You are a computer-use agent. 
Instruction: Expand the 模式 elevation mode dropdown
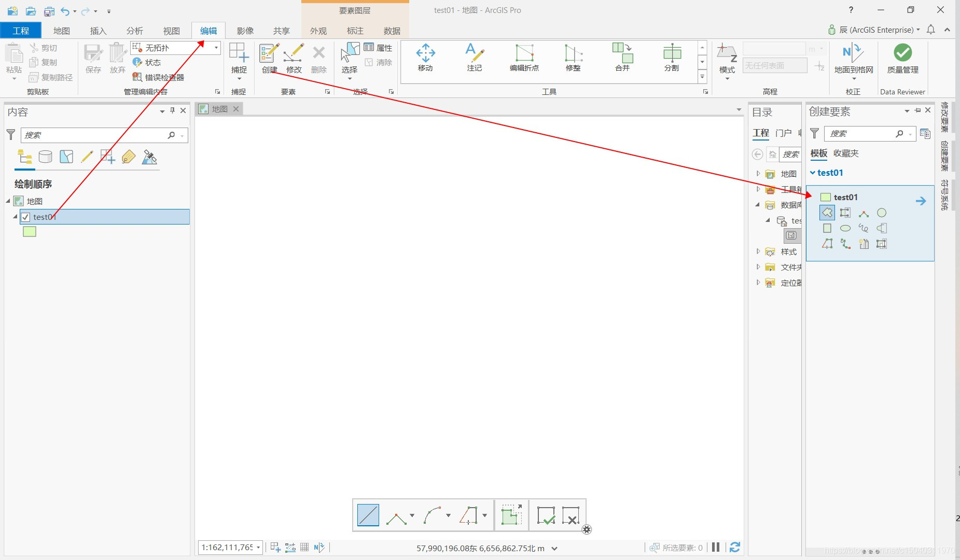727,79
